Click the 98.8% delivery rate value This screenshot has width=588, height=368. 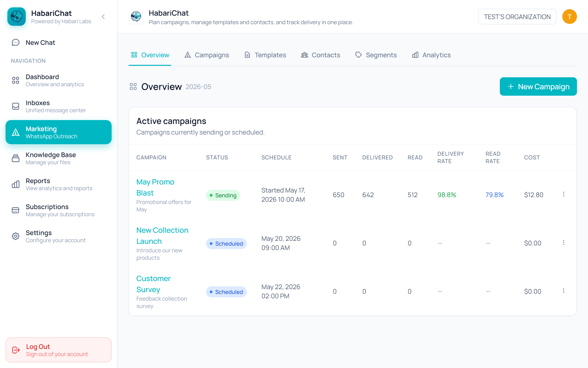[x=447, y=195]
